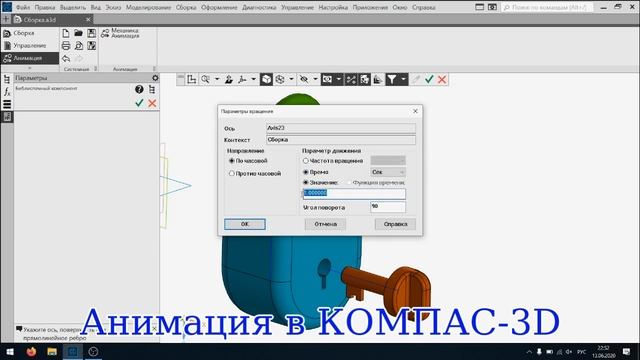Viewport: 640px width, 360px height.
Task: Open Моделирование menu
Action: (x=149, y=7)
